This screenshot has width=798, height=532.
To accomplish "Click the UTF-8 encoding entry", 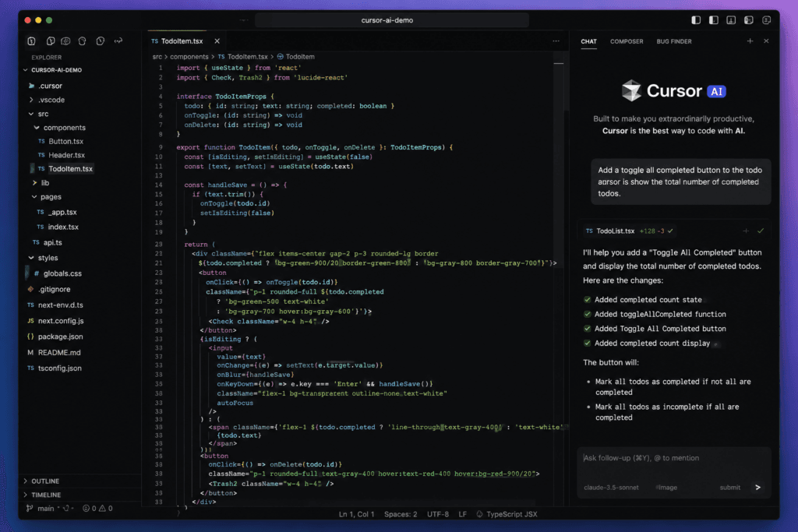I will [x=438, y=514].
